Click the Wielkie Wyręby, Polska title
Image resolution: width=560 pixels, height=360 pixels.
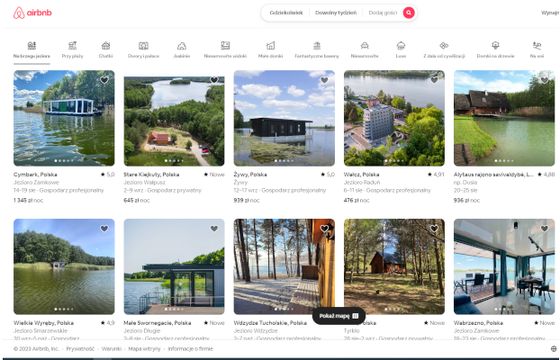coord(44,323)
